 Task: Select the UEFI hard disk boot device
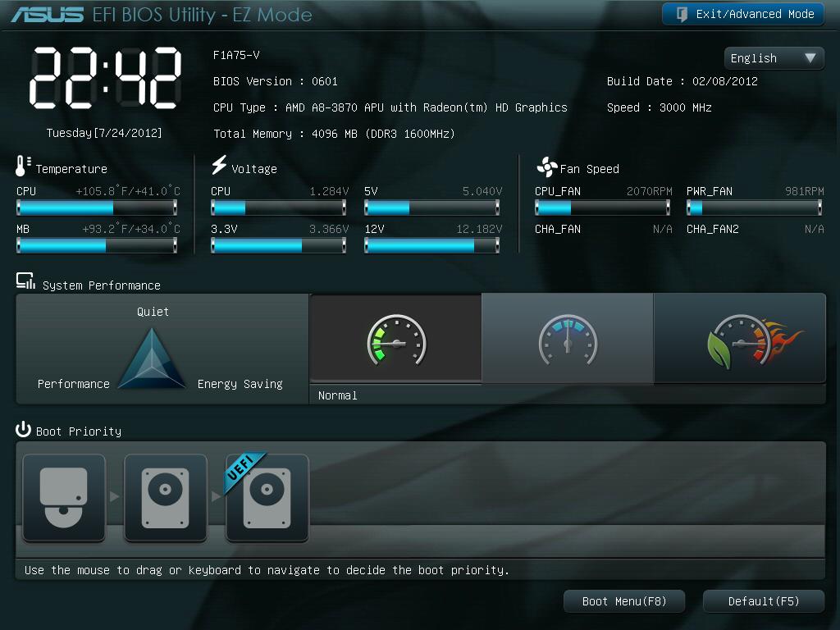click(x=267, y=498)
